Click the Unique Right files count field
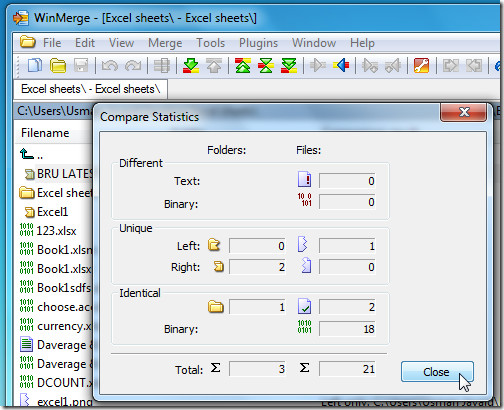 click(347, 267)
